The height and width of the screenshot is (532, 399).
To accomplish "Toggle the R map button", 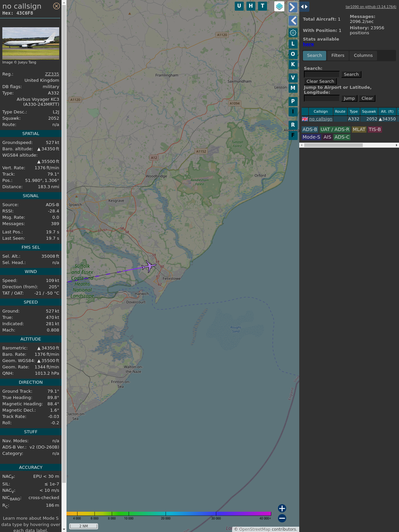I will [x=293, y=125].
